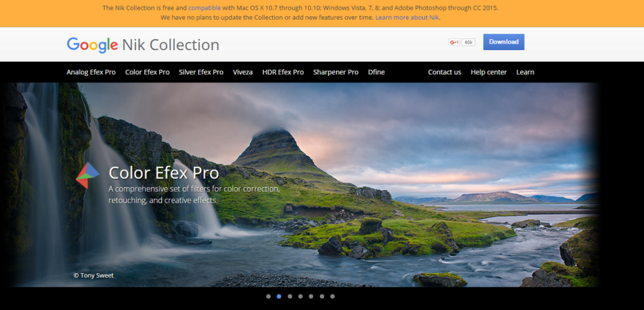Click the blue Download button
644x310 pixels.
click(503, 42)
